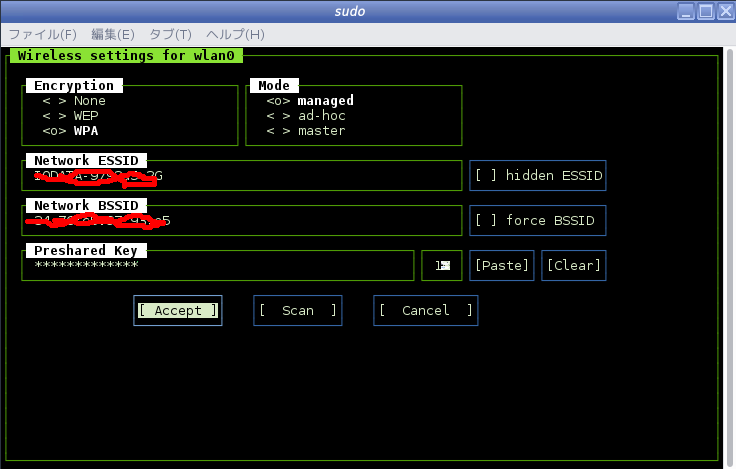Select the WPA encryption option

[x=70, y=131]
